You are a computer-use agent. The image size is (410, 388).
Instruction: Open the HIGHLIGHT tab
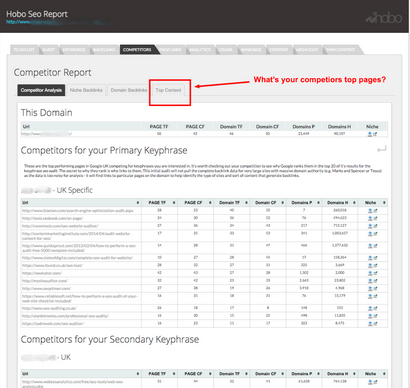[x=307, y=50]
